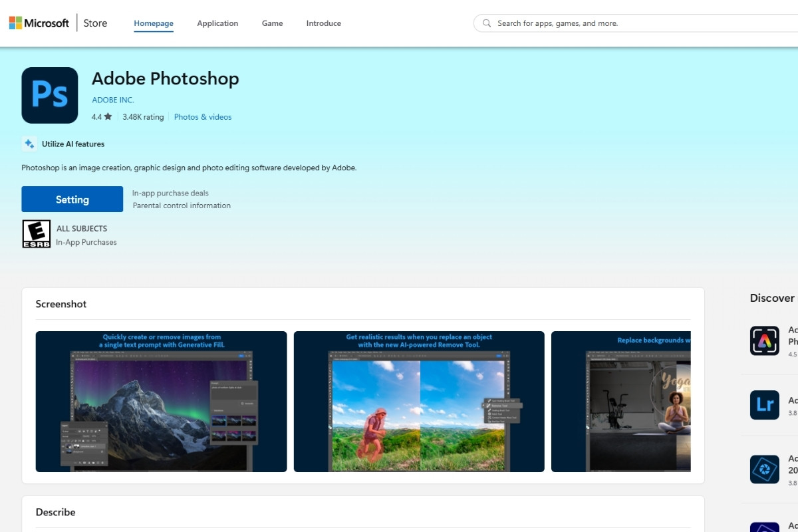
Task: Click the 4.4 star rating
Action: [102, 117]
